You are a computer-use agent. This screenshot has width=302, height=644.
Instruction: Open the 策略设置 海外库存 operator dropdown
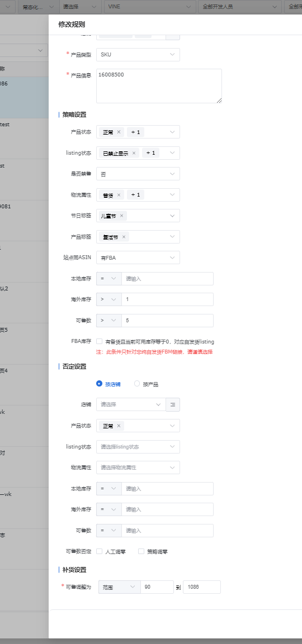(x=108, y=299)
